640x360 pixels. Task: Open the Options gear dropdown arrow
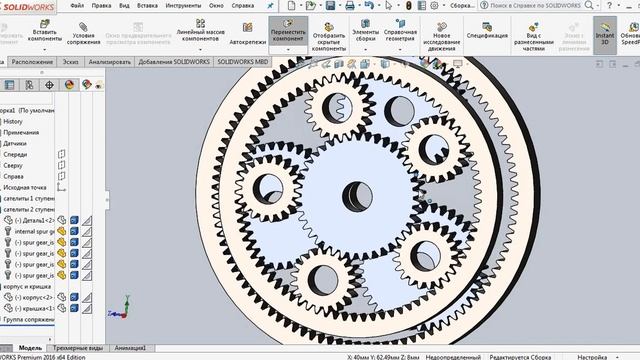444,6
